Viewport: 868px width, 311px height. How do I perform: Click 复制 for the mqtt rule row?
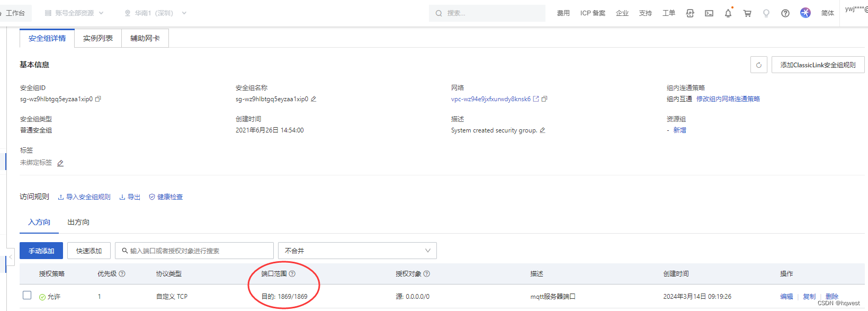tap(809, 297)
